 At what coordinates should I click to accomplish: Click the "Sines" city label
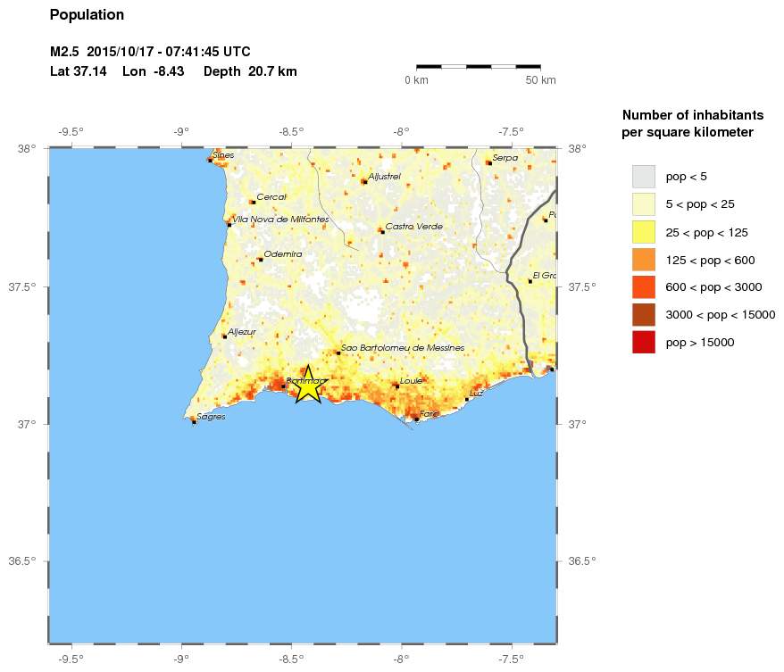pos(223,155)
